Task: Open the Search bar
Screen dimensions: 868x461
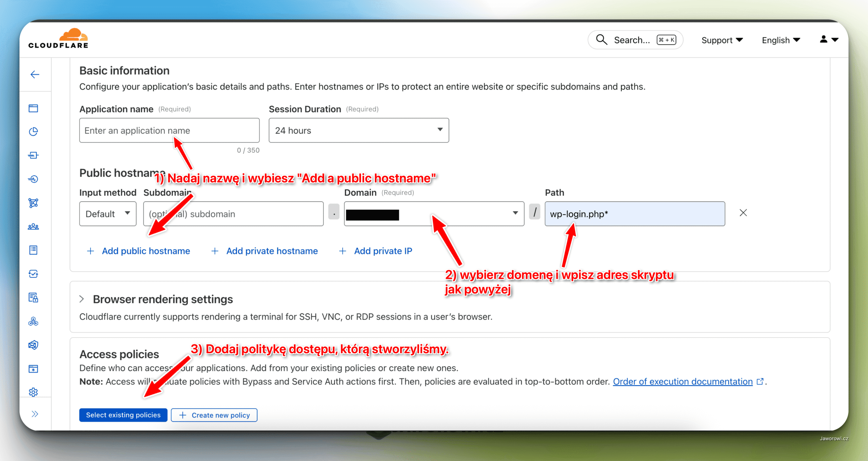Action: tap(635, 40)
